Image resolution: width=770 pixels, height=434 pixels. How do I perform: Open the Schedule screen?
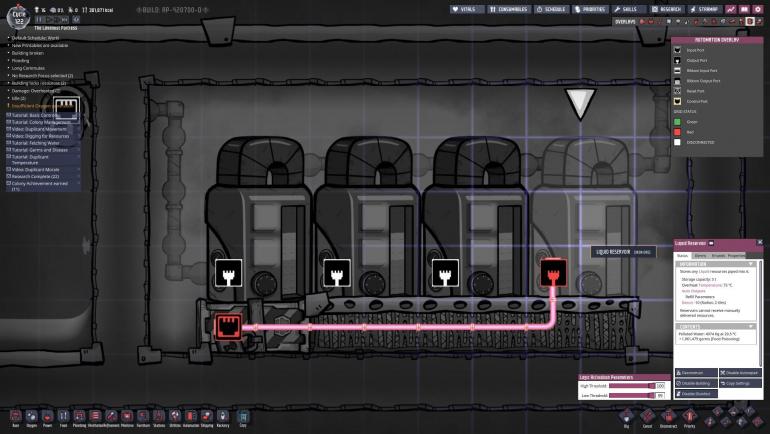(551, 9)
